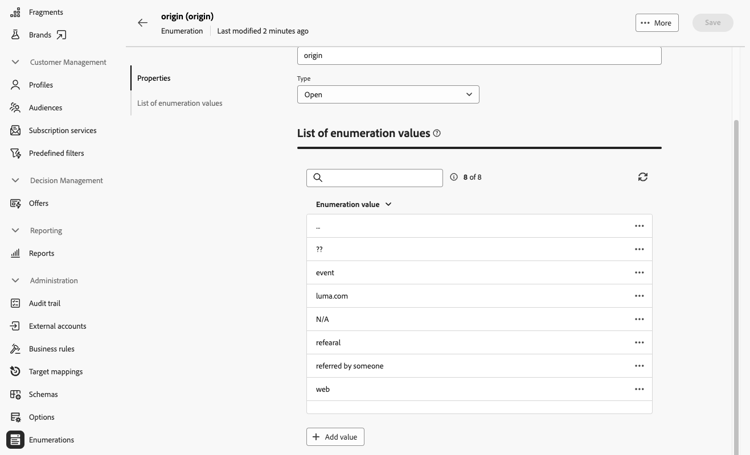Click the help icon beside list heading
750x455 pixels.
pos(437,133)
